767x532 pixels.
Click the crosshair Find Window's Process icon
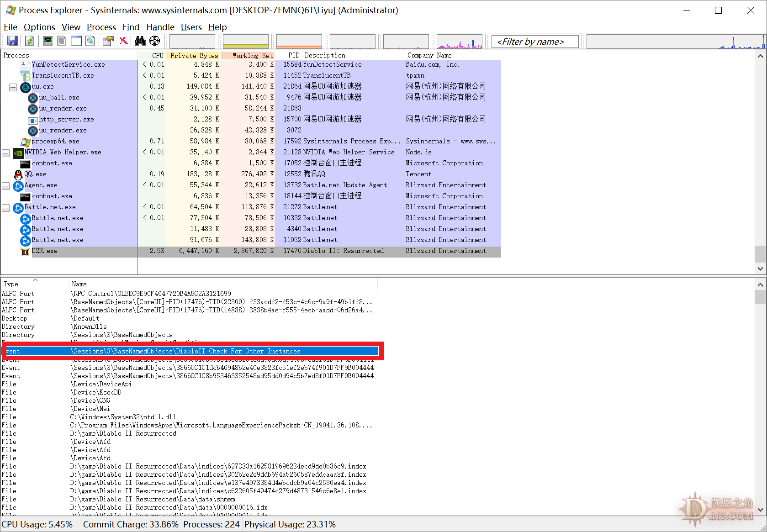point(155,41)
